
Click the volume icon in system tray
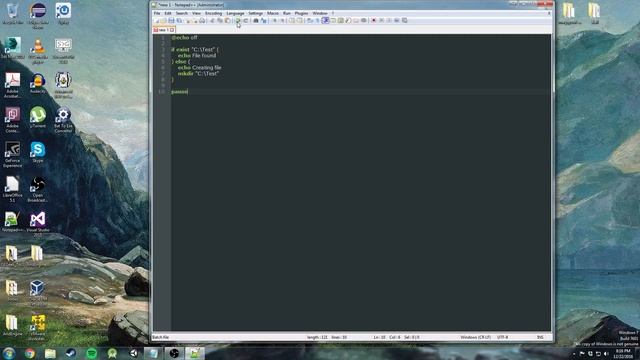(x=606, y=354)
